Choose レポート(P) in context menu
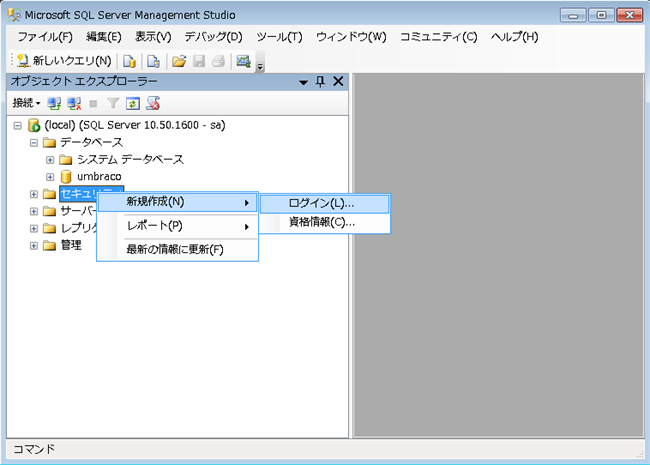Image resolution: width=650 pixels, height=465 pixels. 177,226
